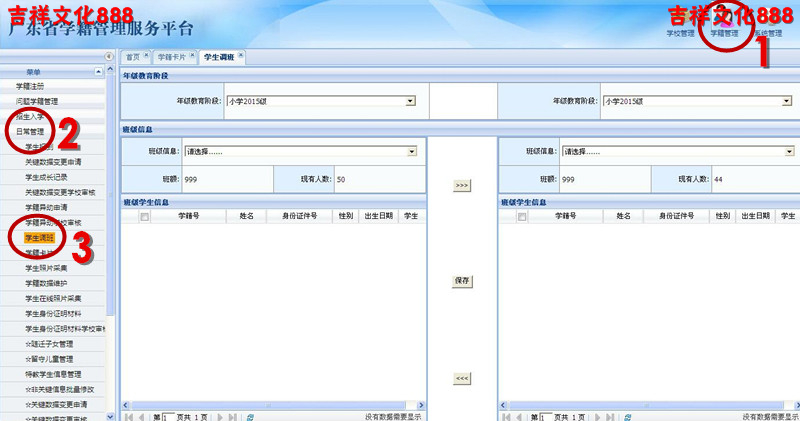Viewport: 800px width, 421px height.
Task: Open 学籍异动申请 menu item
Action: (46, 207)
